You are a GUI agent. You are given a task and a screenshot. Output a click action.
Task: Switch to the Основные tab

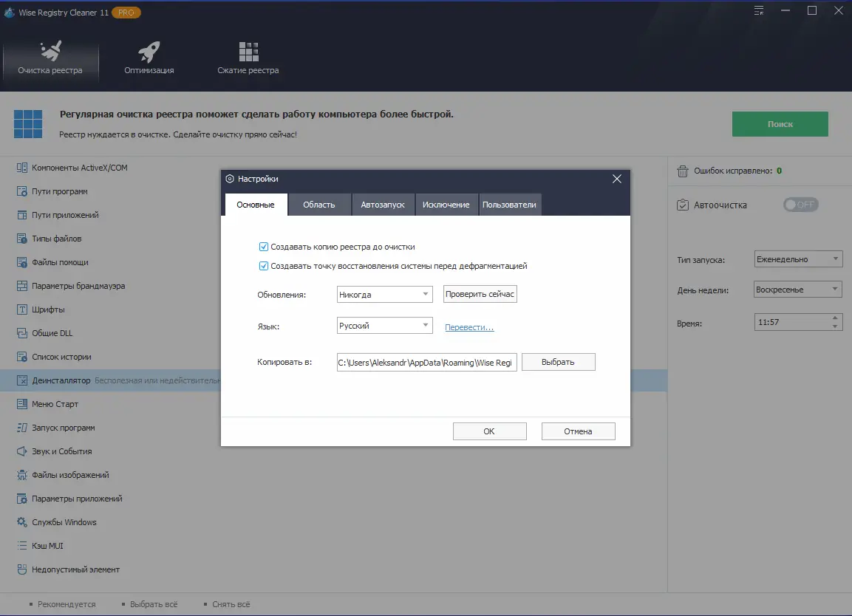point(256,205)
